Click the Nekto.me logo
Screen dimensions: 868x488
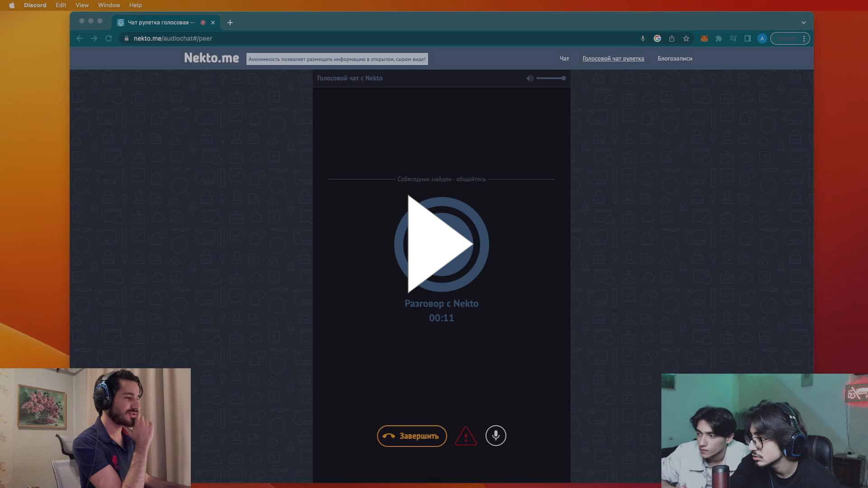pyautogui.click(x=211, y=58)
